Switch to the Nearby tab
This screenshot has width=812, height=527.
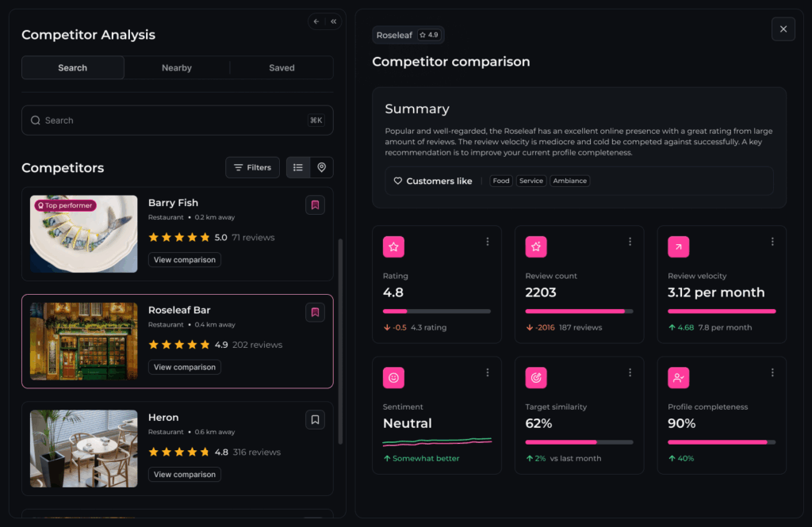(177, 68)
